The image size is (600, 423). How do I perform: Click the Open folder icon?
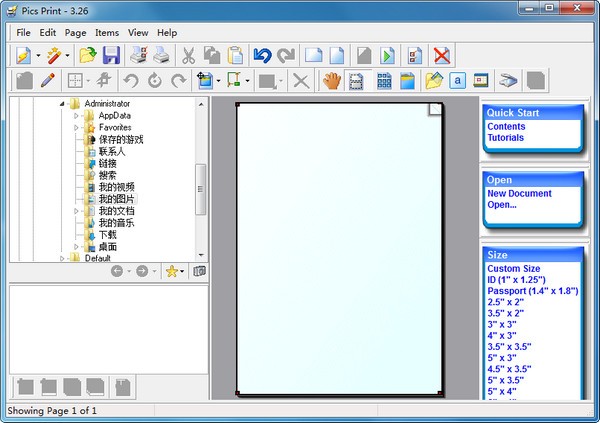(x=88, y=55)
